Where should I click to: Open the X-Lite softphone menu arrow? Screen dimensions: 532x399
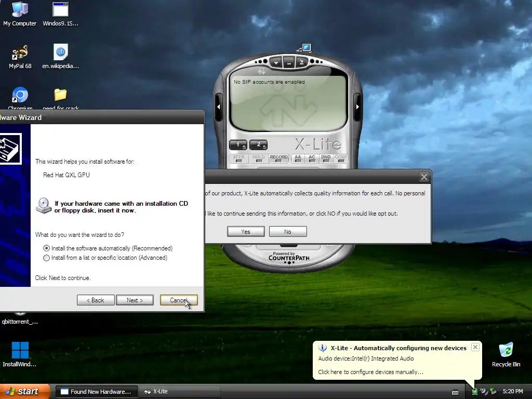point(276,63)
